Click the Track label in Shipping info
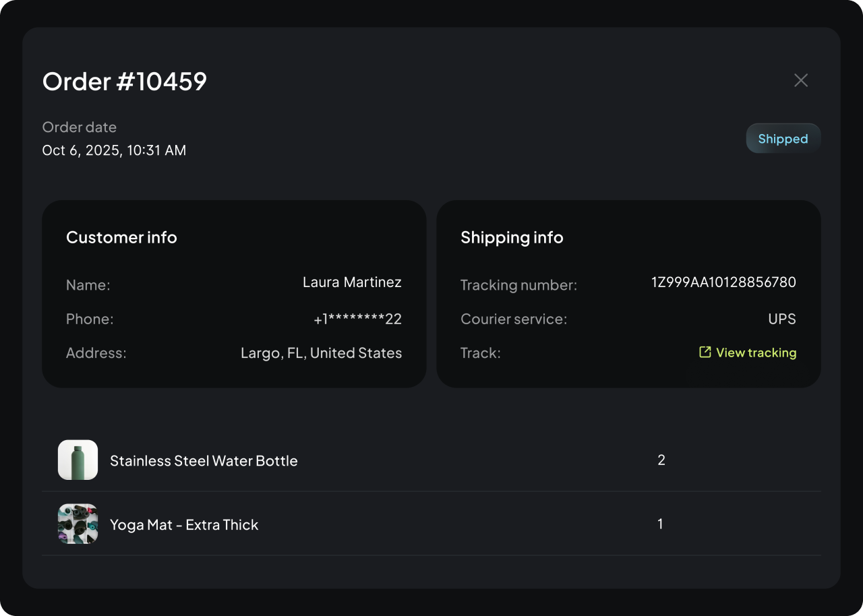863x616 pixels. tap(479, 352)
